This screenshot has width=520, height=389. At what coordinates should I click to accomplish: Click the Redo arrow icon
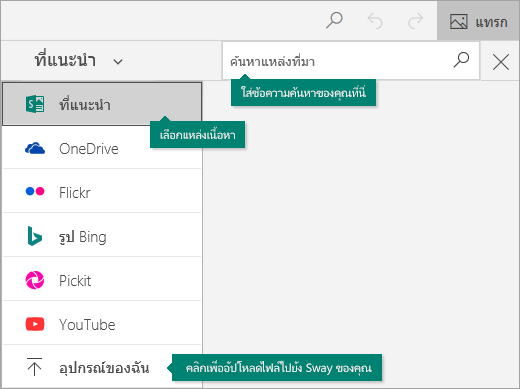(x=415, y=21)
